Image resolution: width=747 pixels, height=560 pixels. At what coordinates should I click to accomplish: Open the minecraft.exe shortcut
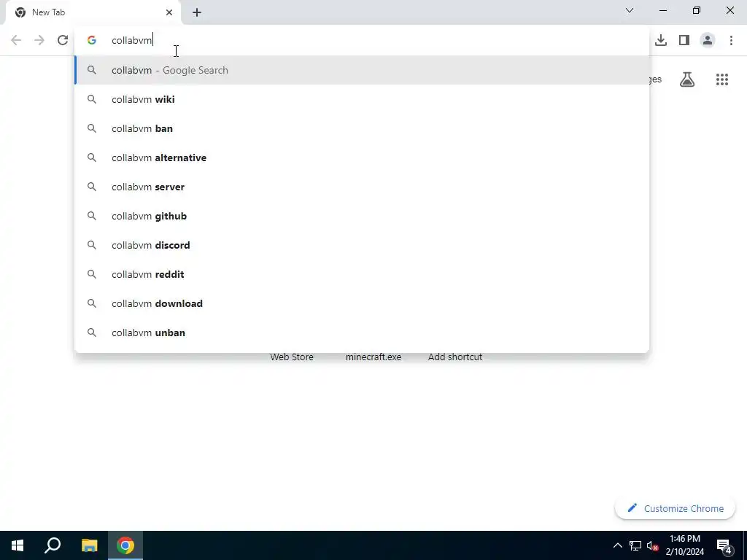point(373,357)
